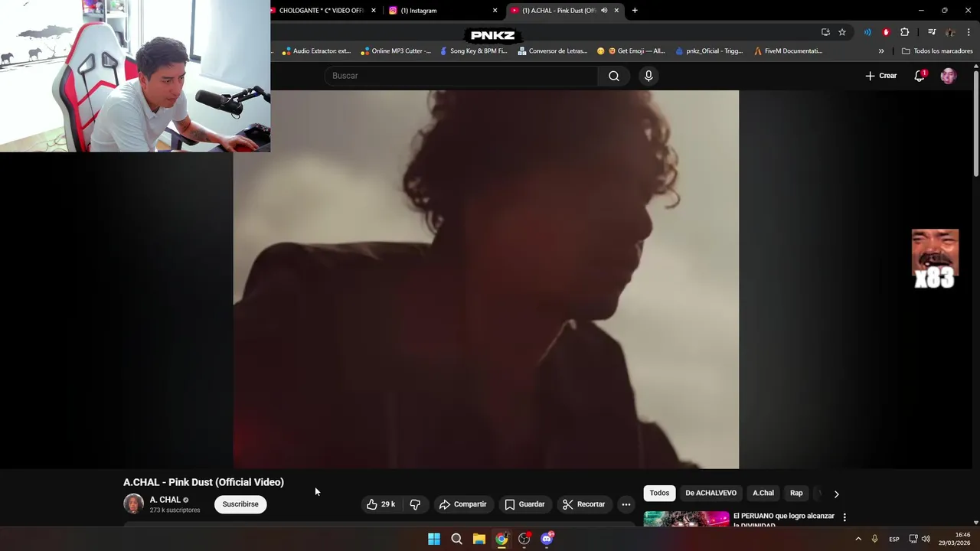
Task: Click the page vertical scrollbar
Action: [x=976, y=122]
